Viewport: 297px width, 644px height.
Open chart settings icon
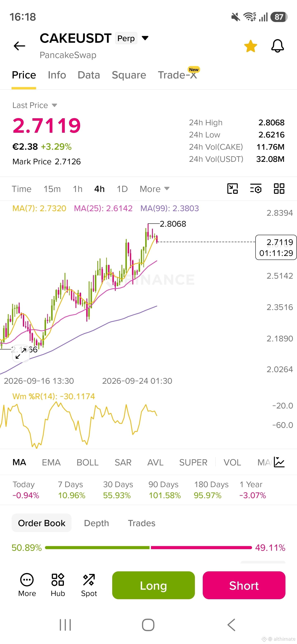click(x=256, y=189)
